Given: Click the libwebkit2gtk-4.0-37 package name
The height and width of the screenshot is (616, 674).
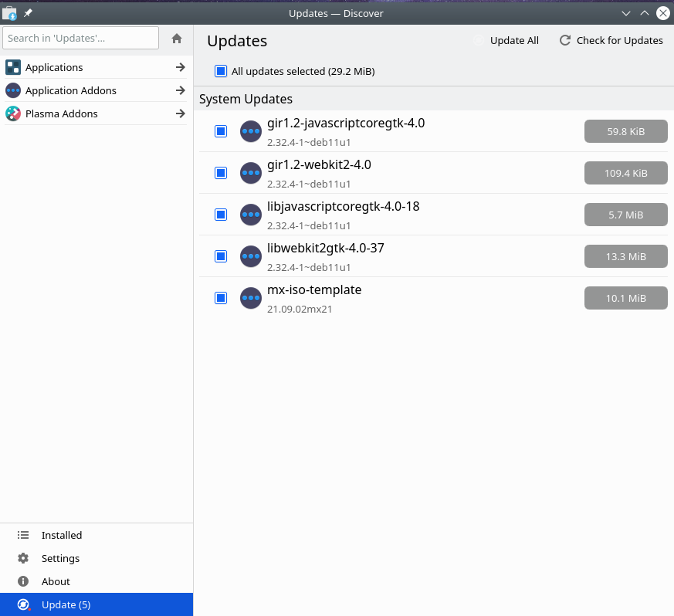Looking at the screenshot, I should click(325, 249).
